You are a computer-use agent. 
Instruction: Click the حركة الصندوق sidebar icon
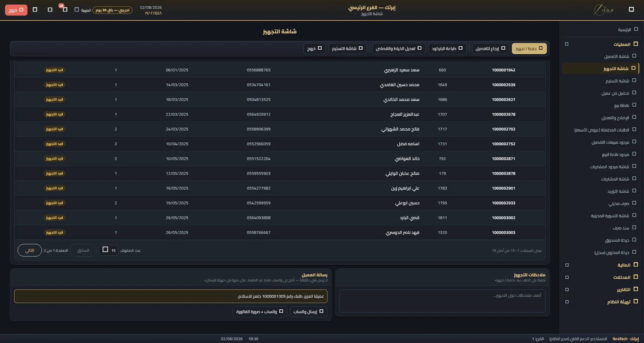pyautogui.click(x=634, y=240)
